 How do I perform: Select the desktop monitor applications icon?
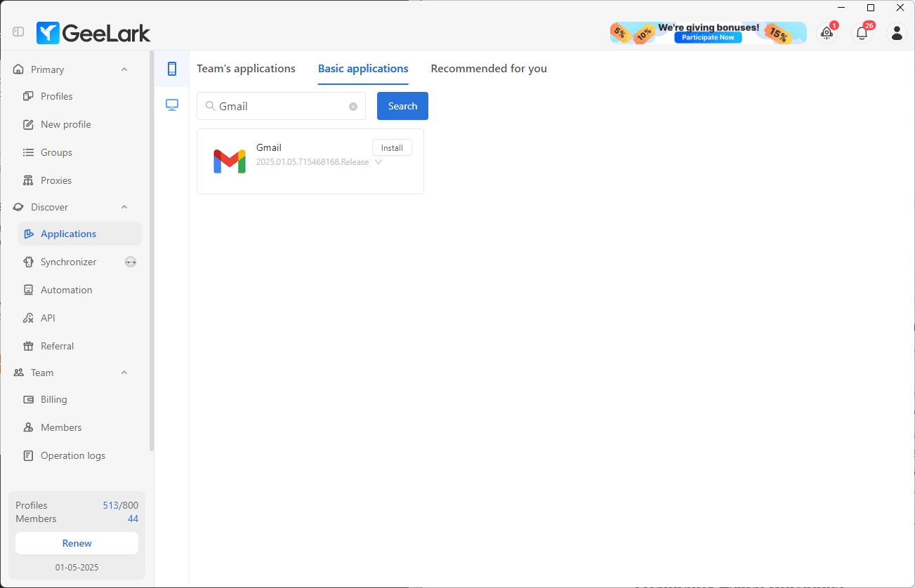point(172,105)
